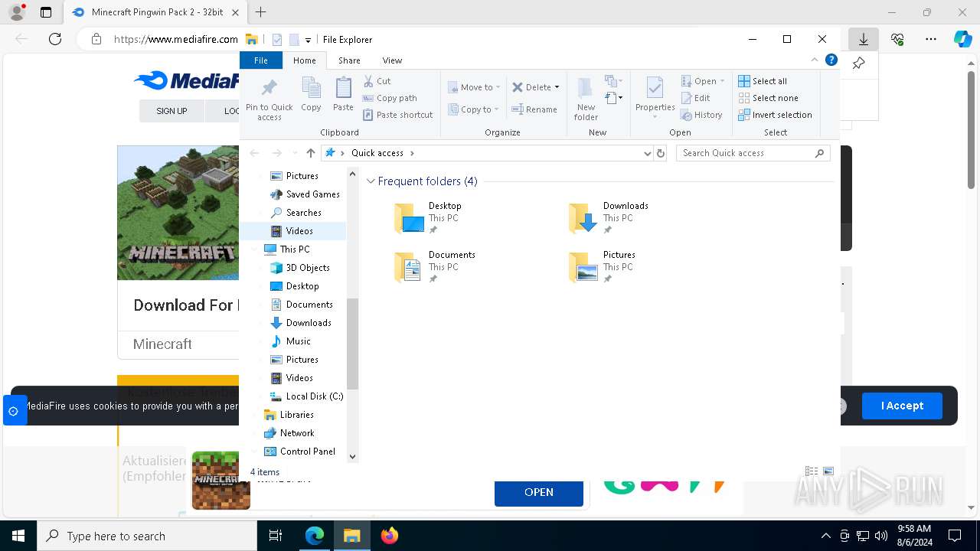Screen dimensions: 980x551
Task: Click the Up arrow navigation icon
Action: pyautogui.click(x=310, y=153)
